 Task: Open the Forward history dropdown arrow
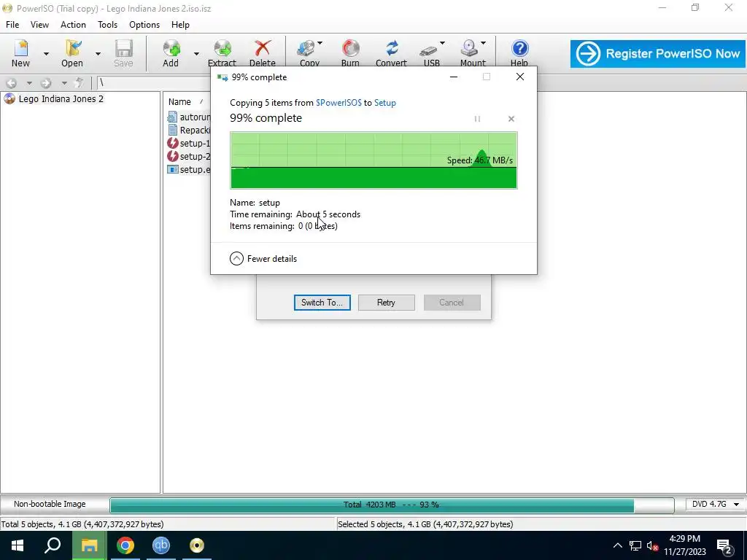(64, 83)
